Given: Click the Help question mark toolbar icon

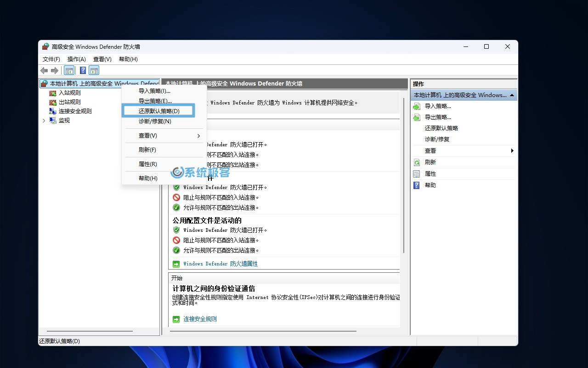Looking at the screenshot, I should pyautogui.click(x=82, y=70).
